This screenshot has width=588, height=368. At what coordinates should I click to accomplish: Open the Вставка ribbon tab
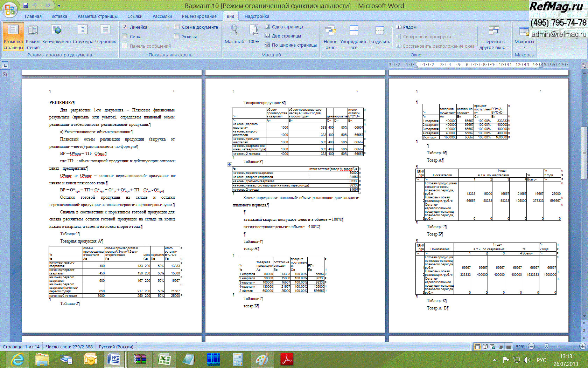(x=59, y=16)
